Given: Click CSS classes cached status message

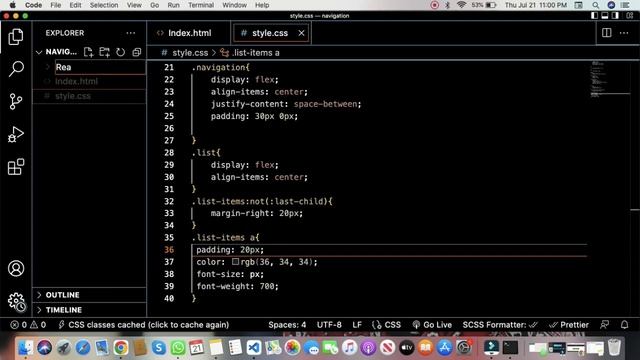Looking at the screenshot, I should point(144,325).
